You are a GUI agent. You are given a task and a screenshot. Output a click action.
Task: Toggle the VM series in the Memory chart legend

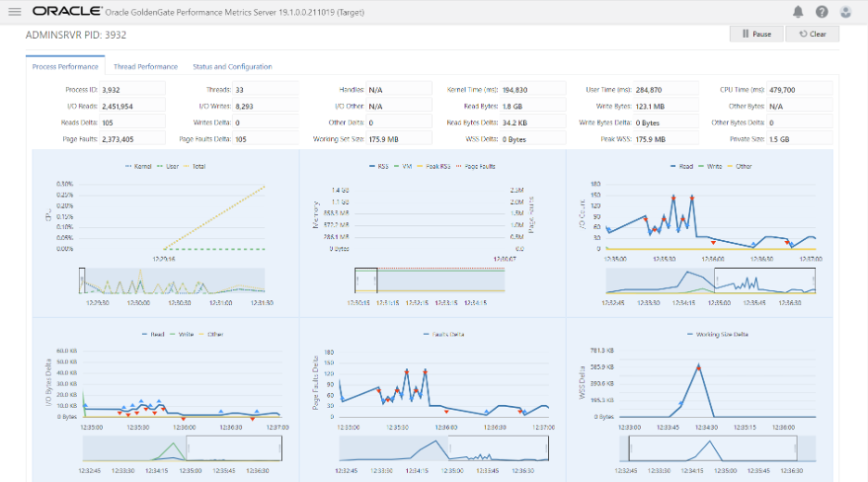403,166
